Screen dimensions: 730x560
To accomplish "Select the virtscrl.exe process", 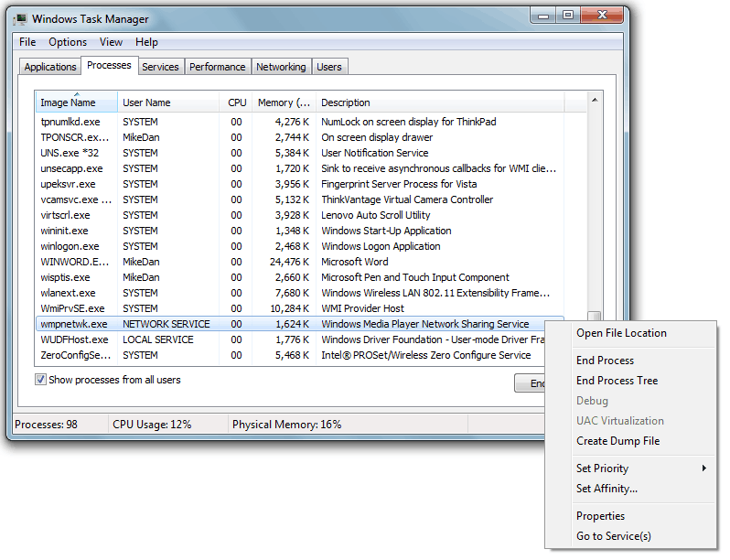I will tap(299, 215).
